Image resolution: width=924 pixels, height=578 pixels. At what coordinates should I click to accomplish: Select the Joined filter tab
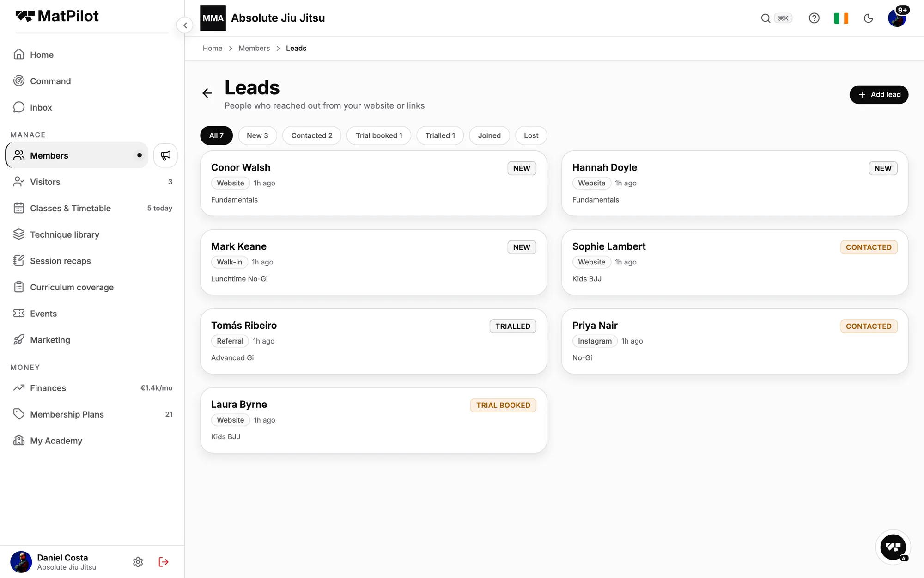click(489, 135)
